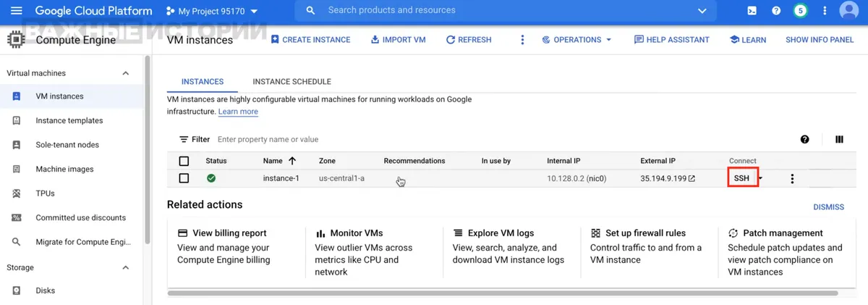Select VM instances in sidebar
The height and width of the screenshot is (305, 868).
(x=71, y=96)
